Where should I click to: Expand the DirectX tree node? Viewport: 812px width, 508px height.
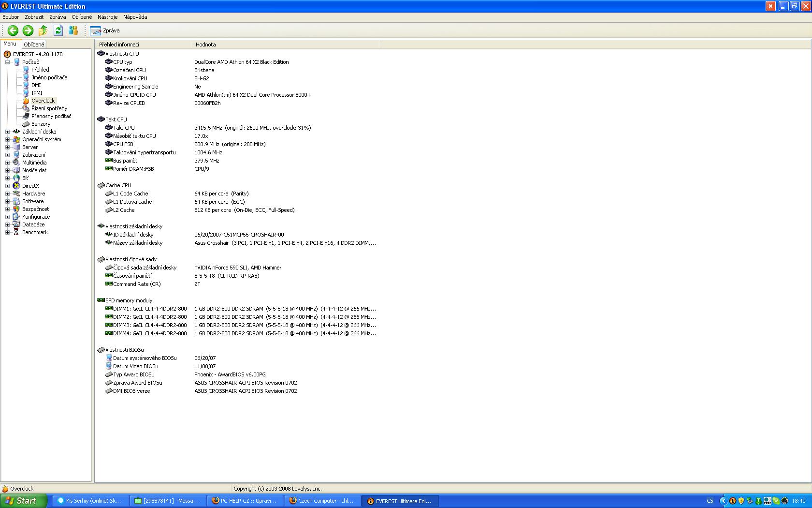coord(7,186)
